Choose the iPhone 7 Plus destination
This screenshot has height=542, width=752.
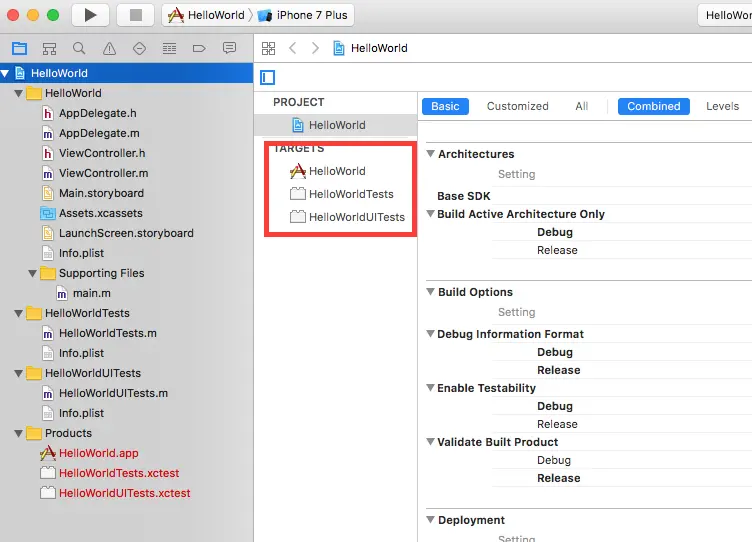(x=303, y=15)
